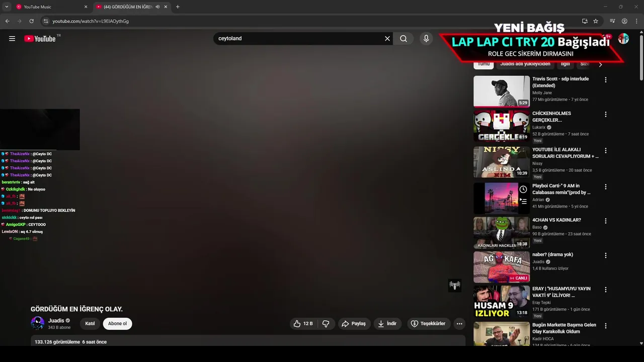Select the Juadis adlı yükleyiciden chip
The height and width of the screenshot is (362, 644).
525,64
